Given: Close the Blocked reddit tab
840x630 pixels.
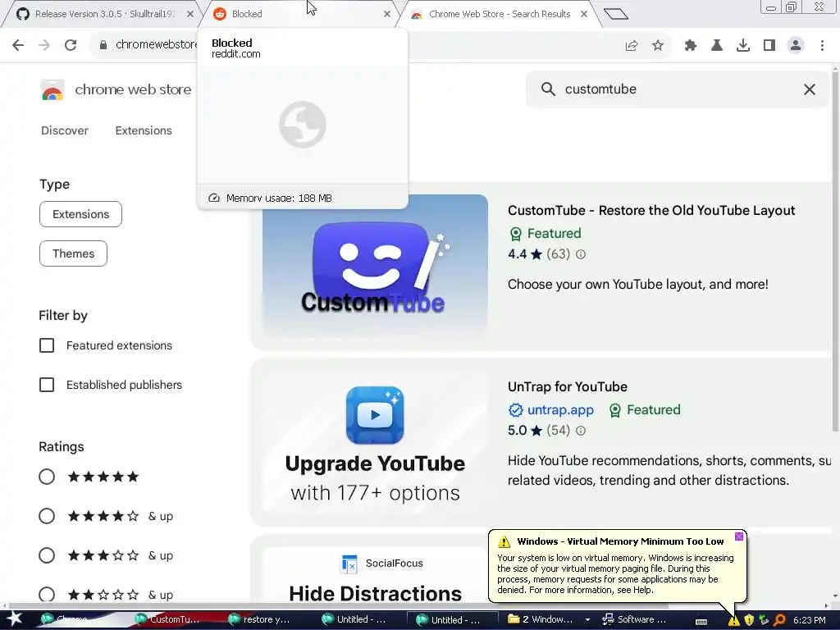Looking at the screenshot, I should coord(387,15).
